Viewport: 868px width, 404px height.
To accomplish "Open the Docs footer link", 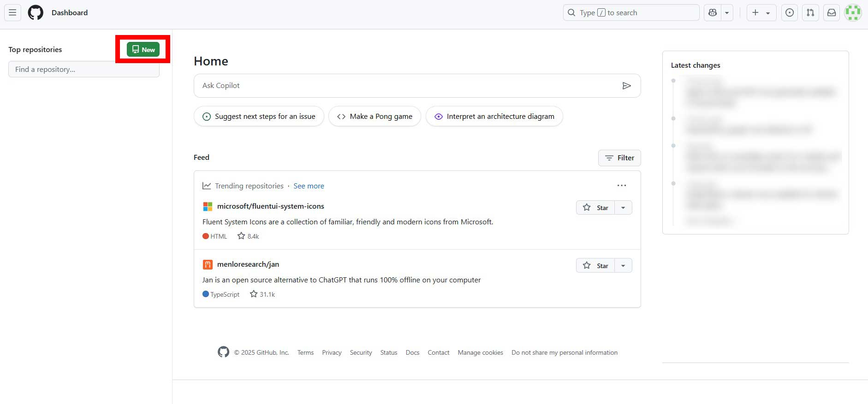I will click(412, 352).
